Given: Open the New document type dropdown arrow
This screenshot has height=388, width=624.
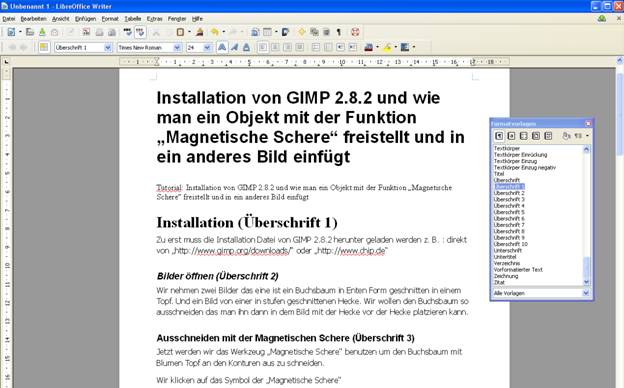Looking at the screenshot, I should tap(20, 32).
